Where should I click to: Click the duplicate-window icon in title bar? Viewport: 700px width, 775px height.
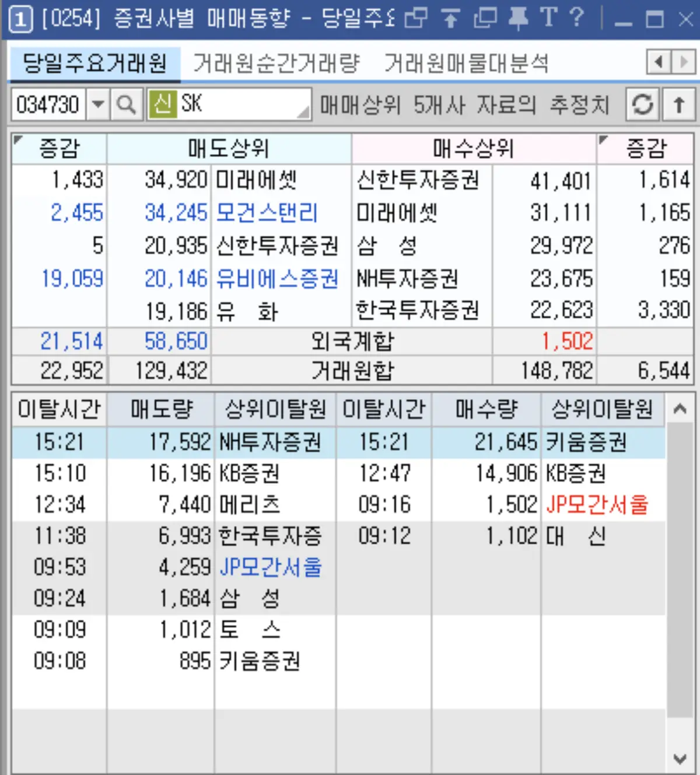[485, 18]
